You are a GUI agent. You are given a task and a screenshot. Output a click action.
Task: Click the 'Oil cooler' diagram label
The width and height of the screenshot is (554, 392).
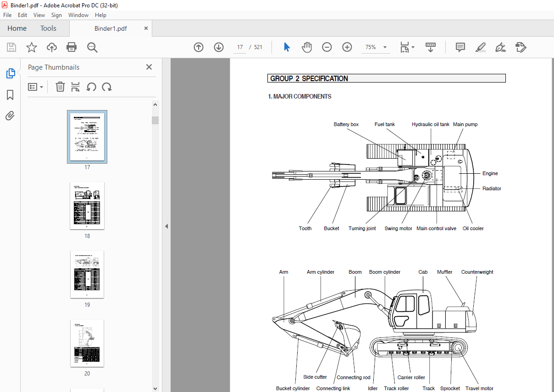tap(473, 228)
